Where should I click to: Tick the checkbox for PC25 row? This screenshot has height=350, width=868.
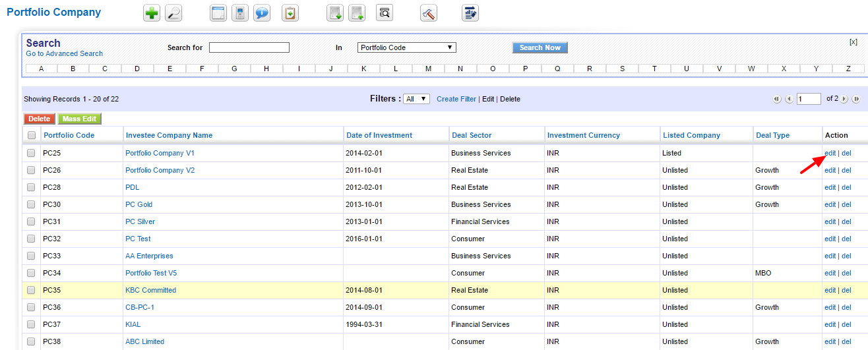[x=31, y=153]
